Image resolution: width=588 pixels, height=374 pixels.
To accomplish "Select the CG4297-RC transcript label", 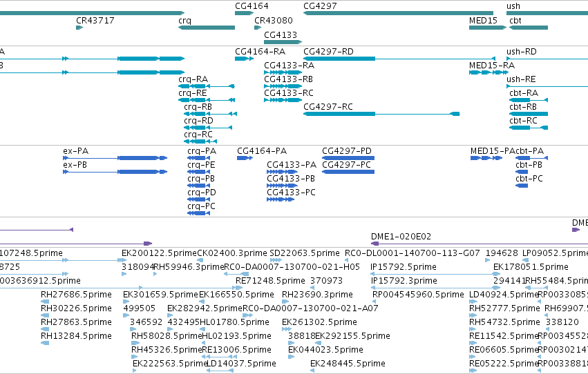I will point(328,107).
